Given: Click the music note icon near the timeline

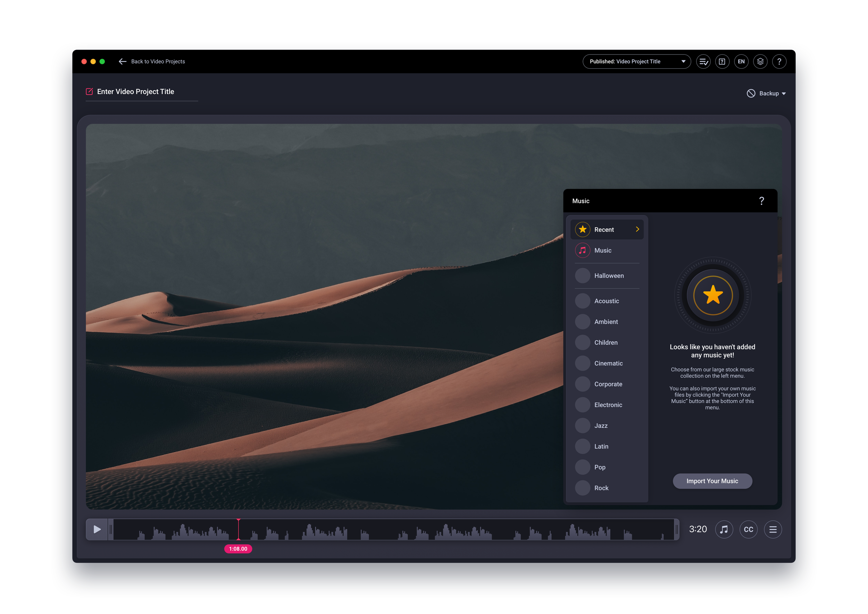Looking at the screenshot, I should pos(724,529).
